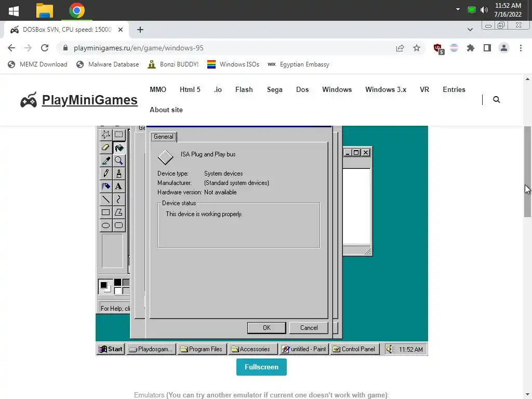532x399 pixels.
Task: Open the MMO menu item
Action: pos(158,89)
